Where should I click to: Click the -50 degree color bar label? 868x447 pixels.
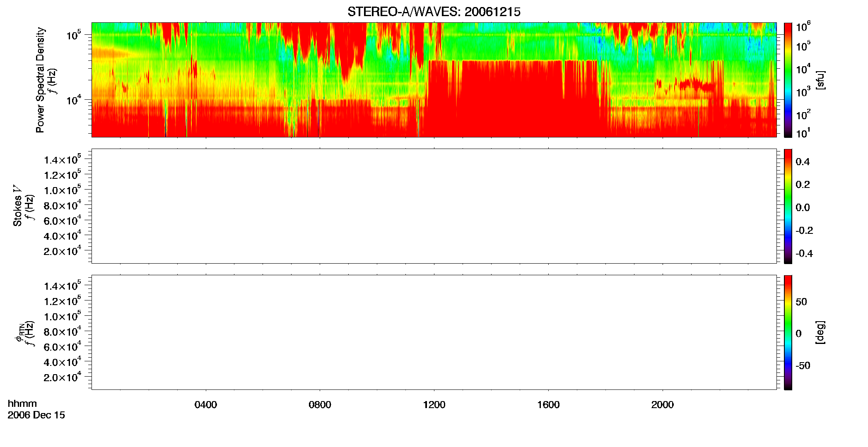coord(803,366)
